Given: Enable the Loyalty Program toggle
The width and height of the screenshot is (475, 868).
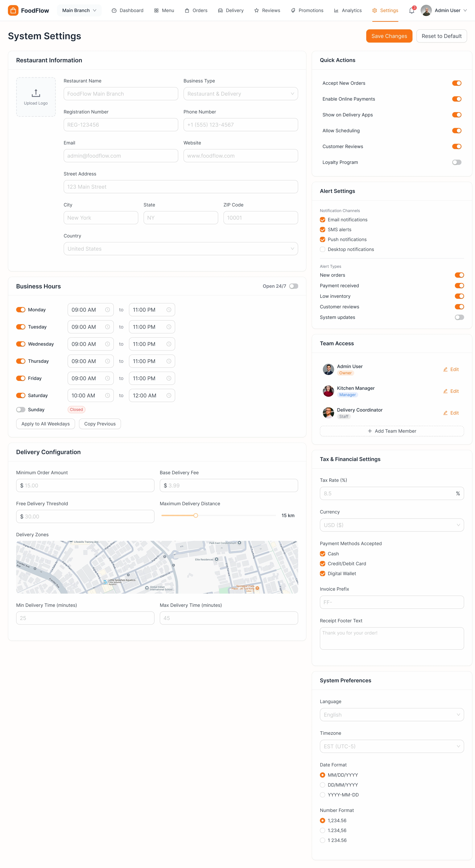Looking at the screenshot, I should click(457, 162).
